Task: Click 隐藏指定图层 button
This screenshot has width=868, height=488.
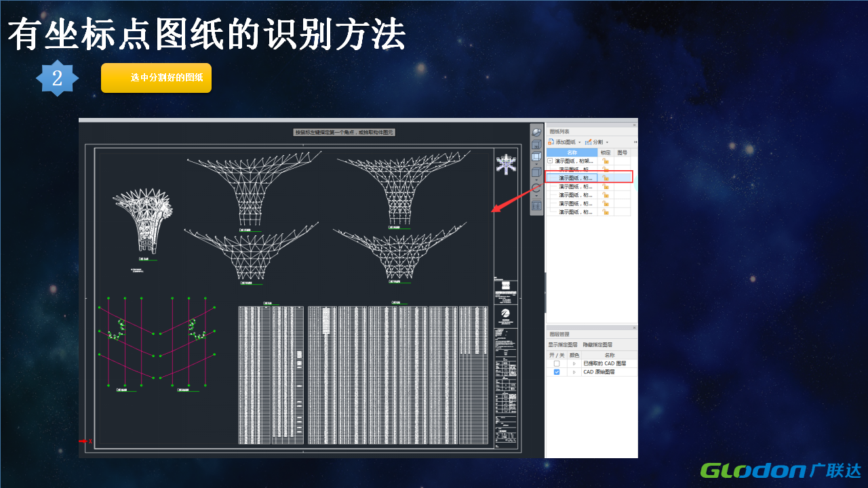Action: 597,345
